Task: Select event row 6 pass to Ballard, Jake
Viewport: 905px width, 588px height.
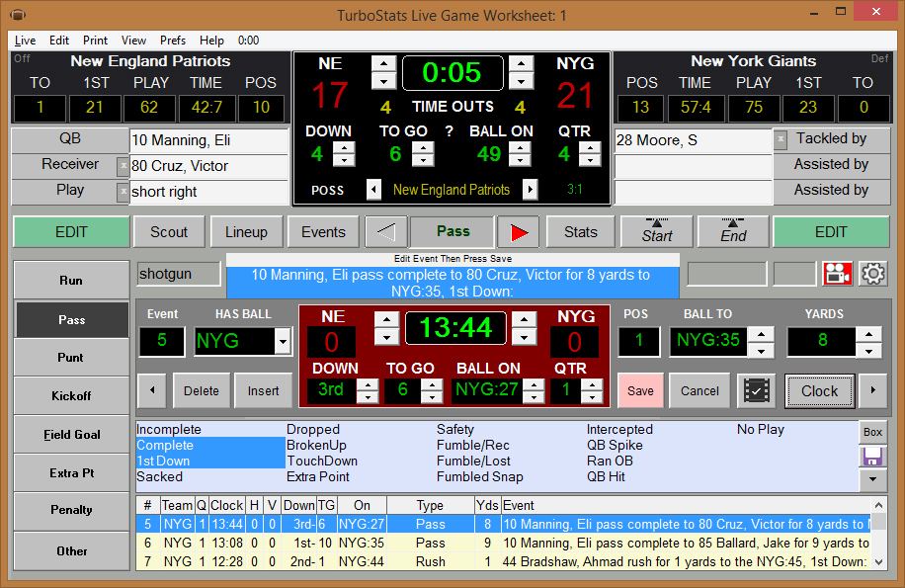Action: click(x=503, y=543)
